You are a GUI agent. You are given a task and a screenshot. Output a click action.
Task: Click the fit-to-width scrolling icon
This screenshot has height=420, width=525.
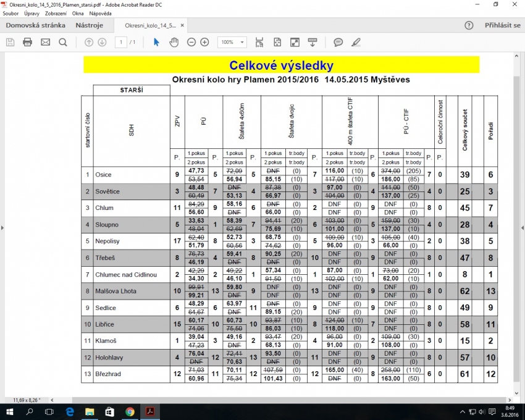(259, 42)
